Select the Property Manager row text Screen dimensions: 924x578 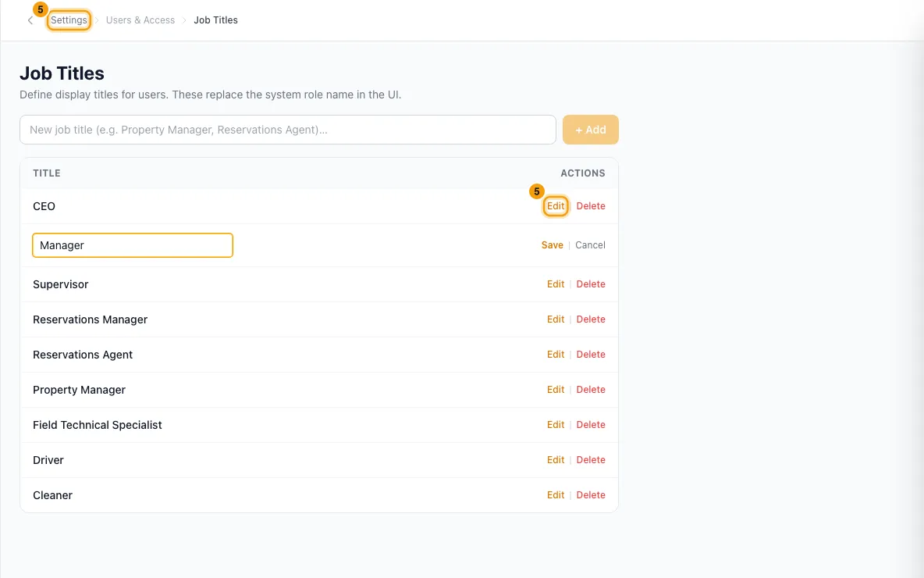tap(79, 390)
